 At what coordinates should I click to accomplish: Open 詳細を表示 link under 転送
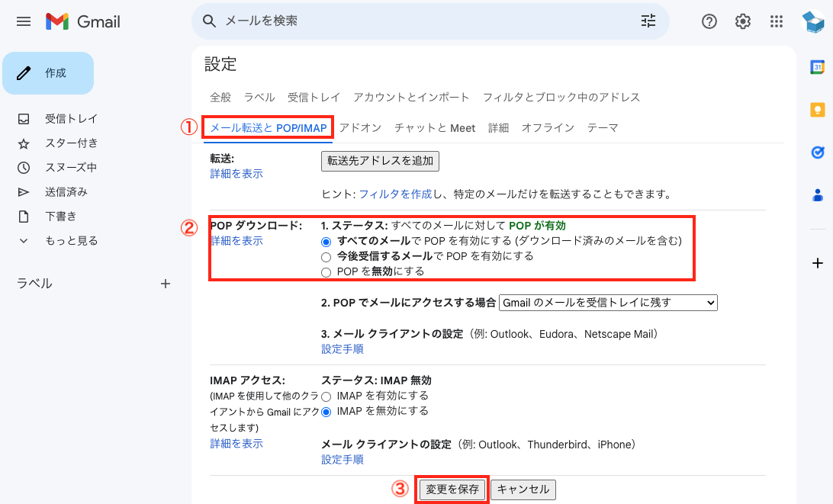click(236, 174)
